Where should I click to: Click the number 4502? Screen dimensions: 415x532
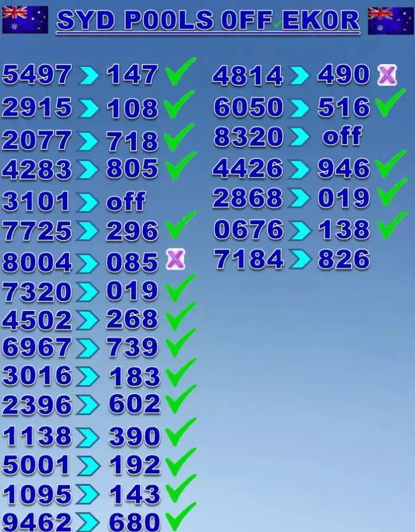(x=37, y=321)
